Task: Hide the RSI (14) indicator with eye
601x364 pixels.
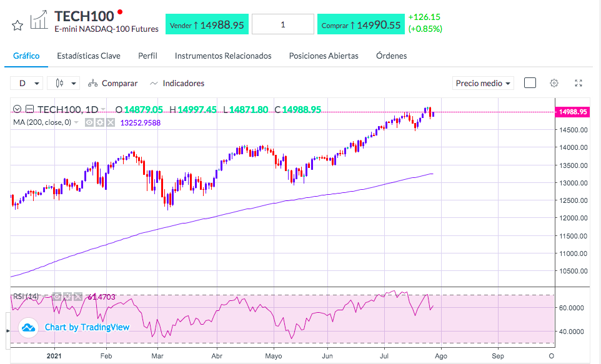Action: (57, 297)
